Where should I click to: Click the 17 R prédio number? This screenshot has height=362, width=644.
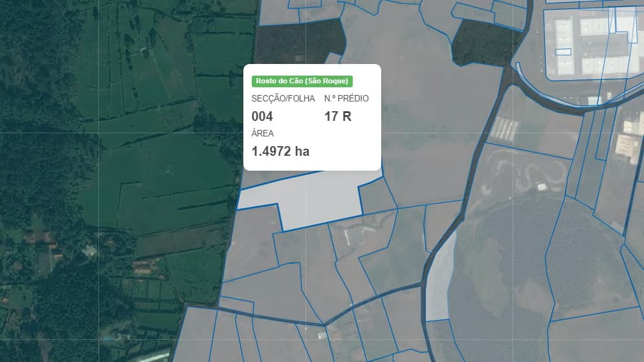point(338,116)
